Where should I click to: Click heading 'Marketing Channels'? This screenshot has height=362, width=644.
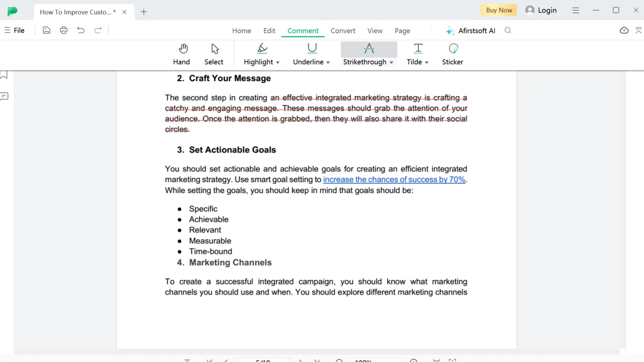pyautogui.click(x=230, y=263)
